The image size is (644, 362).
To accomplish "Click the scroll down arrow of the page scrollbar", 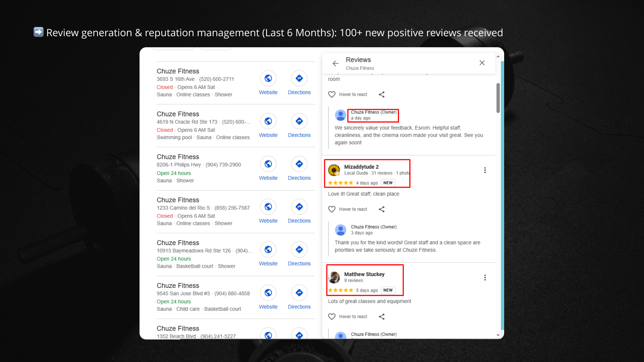I will click(498, 335).
